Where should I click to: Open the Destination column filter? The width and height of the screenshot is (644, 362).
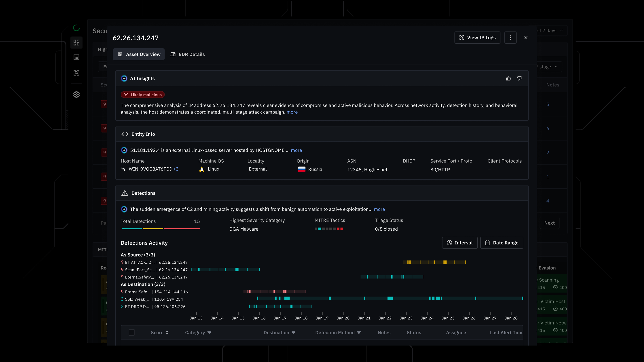pyautogui.click(x=294, y=333)
